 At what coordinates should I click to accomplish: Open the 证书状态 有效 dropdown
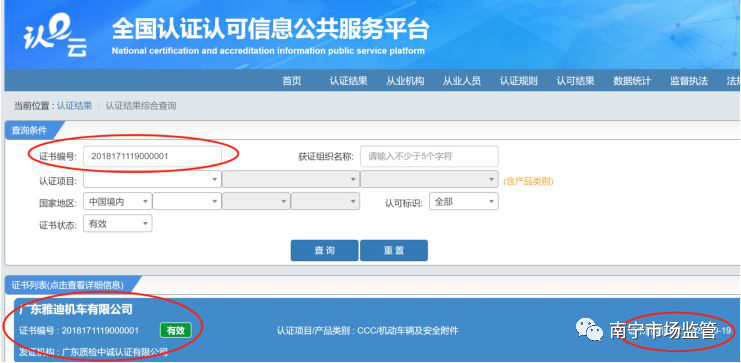[x=118, y=224]
